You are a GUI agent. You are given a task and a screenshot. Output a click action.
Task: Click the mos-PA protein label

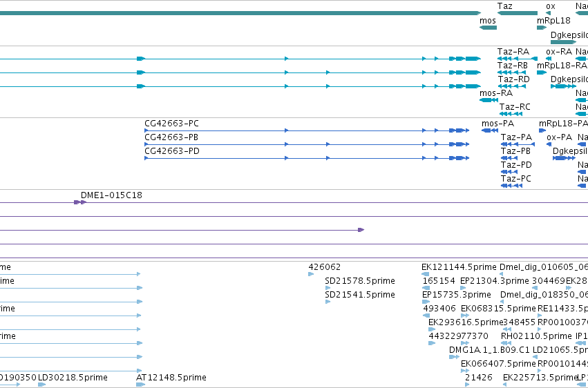497,124
